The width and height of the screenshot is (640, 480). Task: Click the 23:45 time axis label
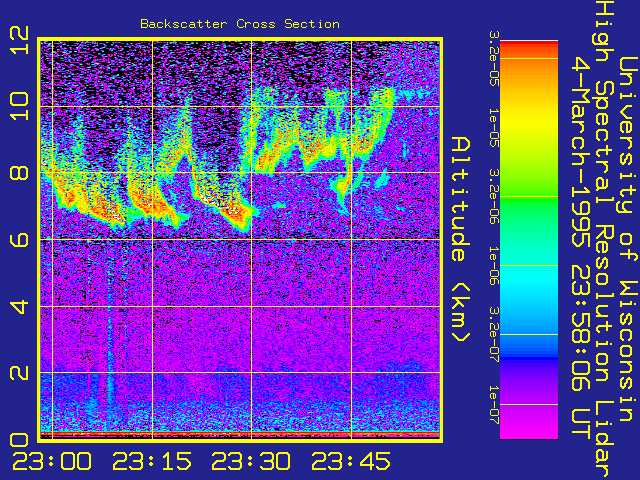tap(351, 462)
